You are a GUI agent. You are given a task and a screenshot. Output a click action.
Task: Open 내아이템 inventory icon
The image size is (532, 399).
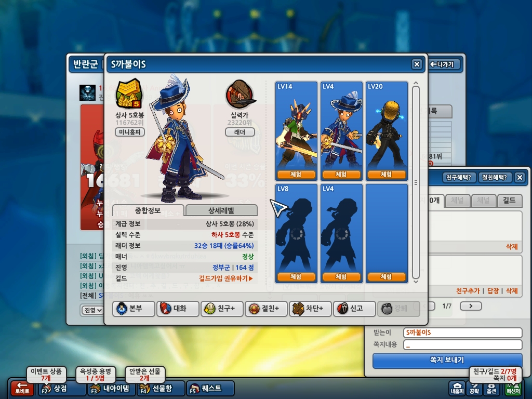pos(111,389)
